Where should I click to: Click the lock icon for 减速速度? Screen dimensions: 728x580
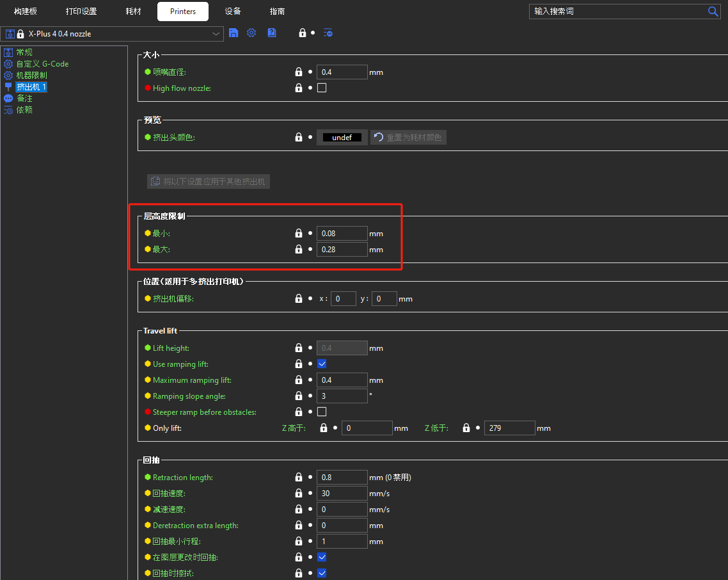pos(299,510)
